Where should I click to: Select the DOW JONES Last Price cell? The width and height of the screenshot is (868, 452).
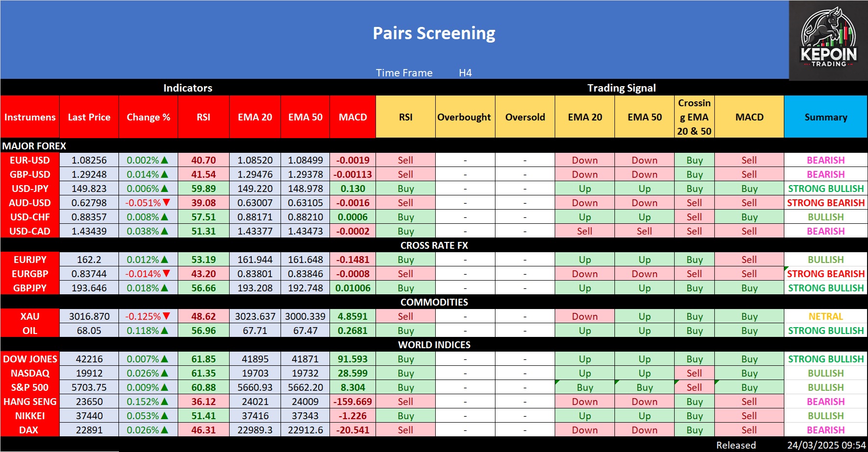click(x=89, y=359)
